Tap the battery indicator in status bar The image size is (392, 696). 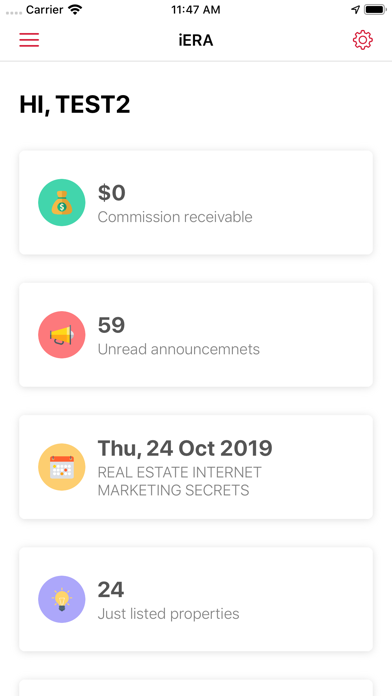coord(375,10)
